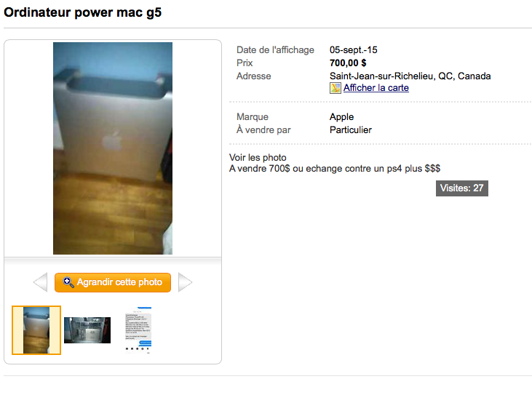532x395 pixels.
Task: Click the Ordinateur power mac g5 title
Action: 82,12
